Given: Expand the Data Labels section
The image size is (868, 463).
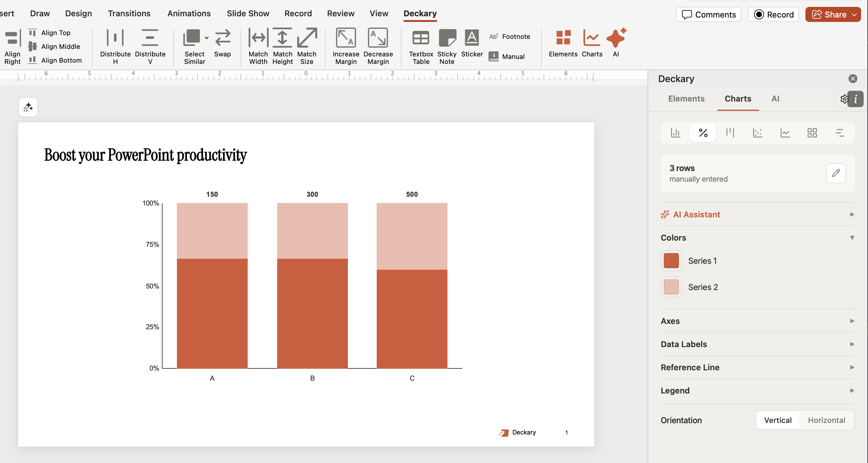Looking at the screenshot, I should (x=757, y=344).
